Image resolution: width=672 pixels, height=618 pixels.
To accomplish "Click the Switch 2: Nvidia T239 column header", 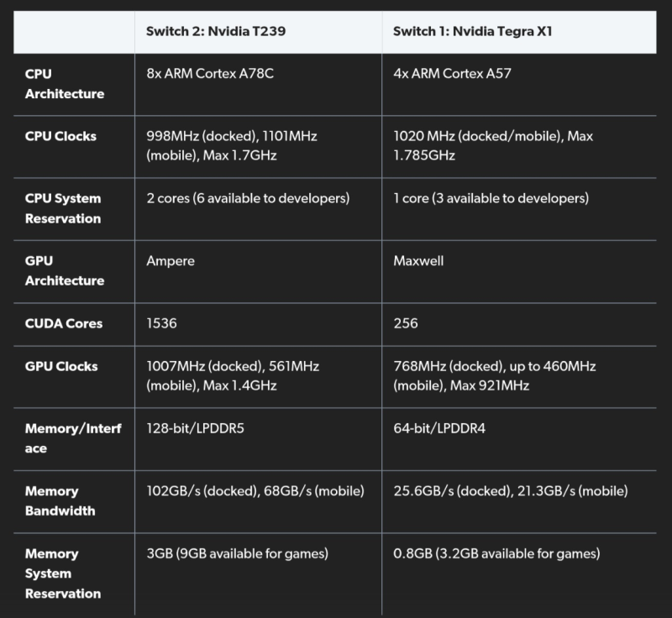I will pos(216,31).
